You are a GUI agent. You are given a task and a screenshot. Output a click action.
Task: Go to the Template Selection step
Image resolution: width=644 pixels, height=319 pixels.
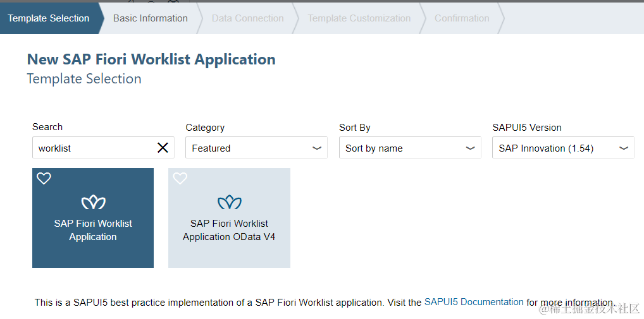(x=49, y=18)
